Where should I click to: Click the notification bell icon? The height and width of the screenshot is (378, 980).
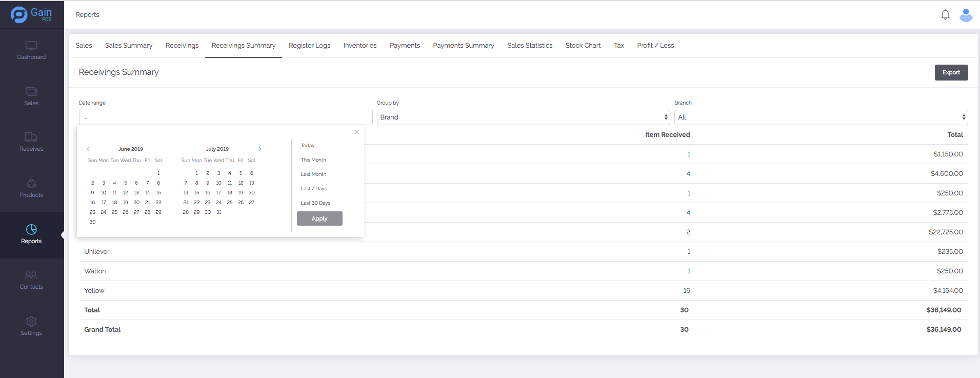point(945,15)
